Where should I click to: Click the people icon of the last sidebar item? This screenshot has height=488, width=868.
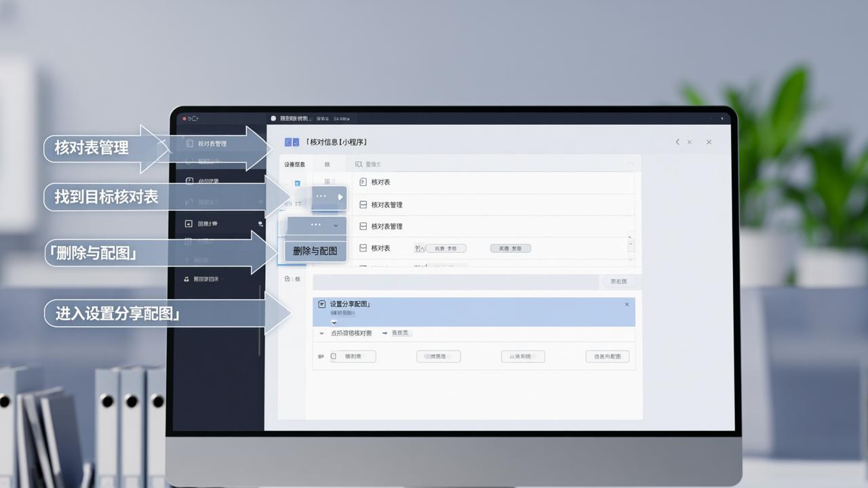pos(187,279)
